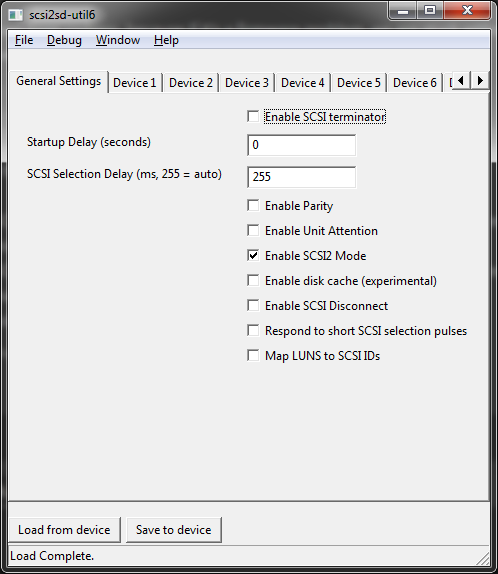The height and width of the screenshot is (574, 498).
Task: Tick the Enable SCSI Disconnect option
Action: coord(253,306)
